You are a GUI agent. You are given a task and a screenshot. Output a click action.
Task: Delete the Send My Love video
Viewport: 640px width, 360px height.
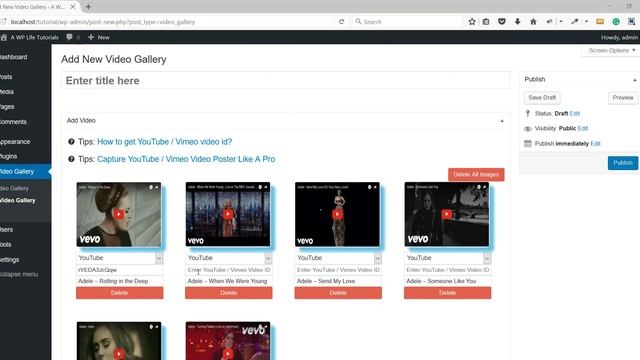click(338, 293)
